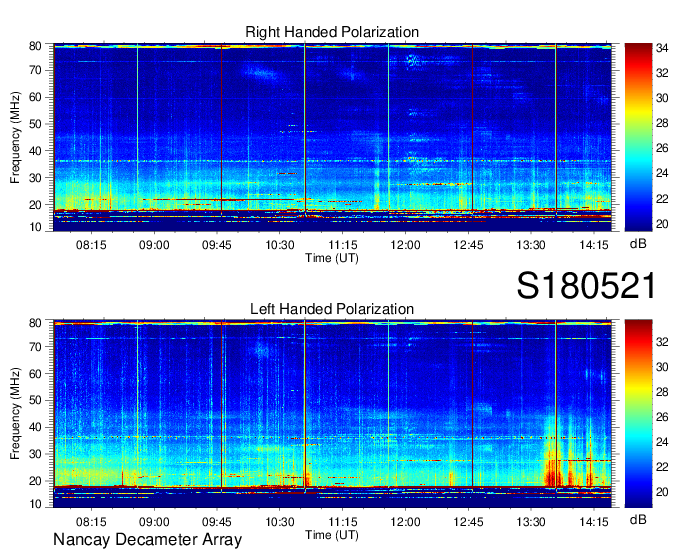Screen dimensions: 680x552
Task: Click the 10 MHz tick of Left Handed plot
Action: pos(35,504)
